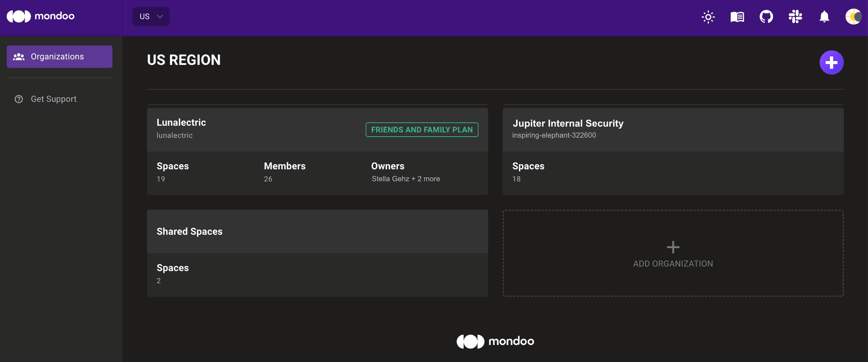Click the Organizations people icon
The height and width of the screenshot is (362, 868).
(19, 56)
